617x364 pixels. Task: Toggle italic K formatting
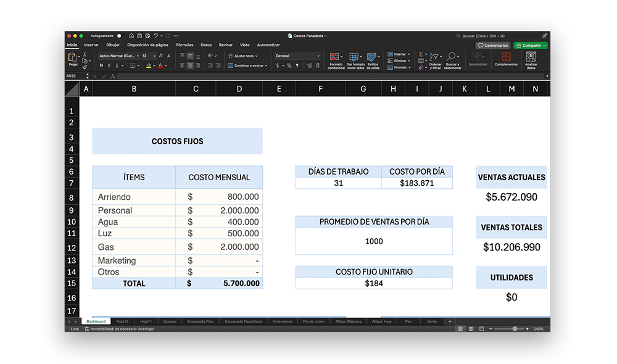109,66
